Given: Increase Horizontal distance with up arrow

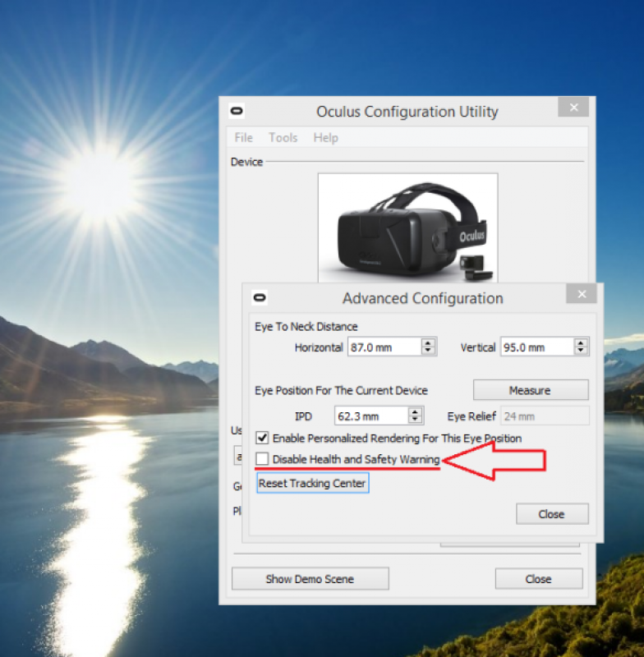Looking at the screenshot, I should pos(428,342).
